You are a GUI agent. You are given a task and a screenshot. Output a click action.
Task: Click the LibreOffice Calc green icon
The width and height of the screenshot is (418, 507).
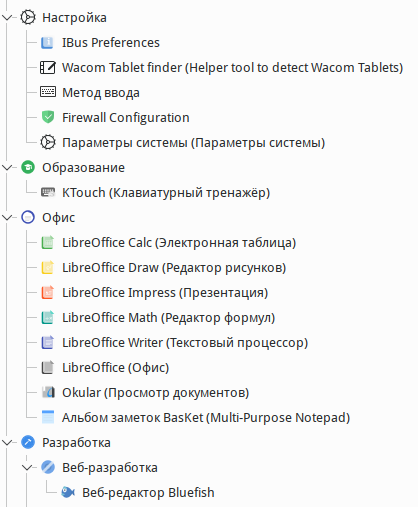[47, 242]
